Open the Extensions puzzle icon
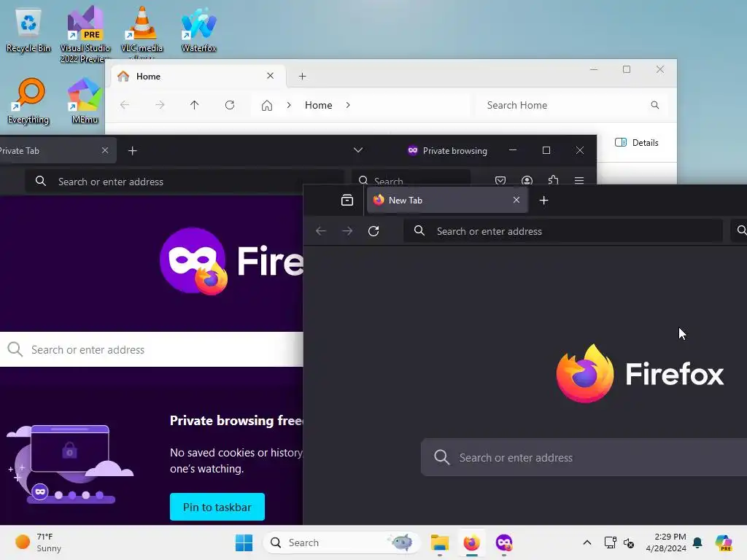The width and height of the screenshot is (747, 560). coord(553,180)
